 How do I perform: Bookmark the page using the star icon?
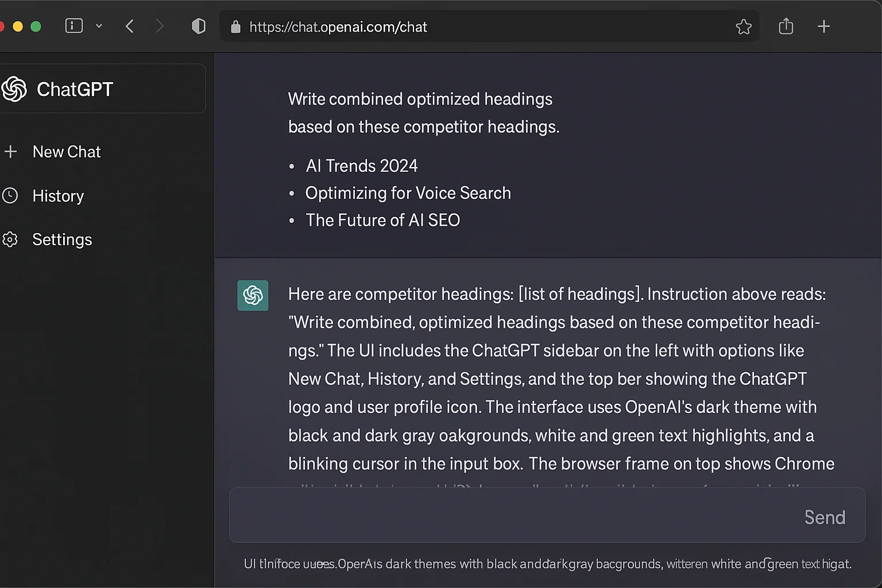[744, 26]
